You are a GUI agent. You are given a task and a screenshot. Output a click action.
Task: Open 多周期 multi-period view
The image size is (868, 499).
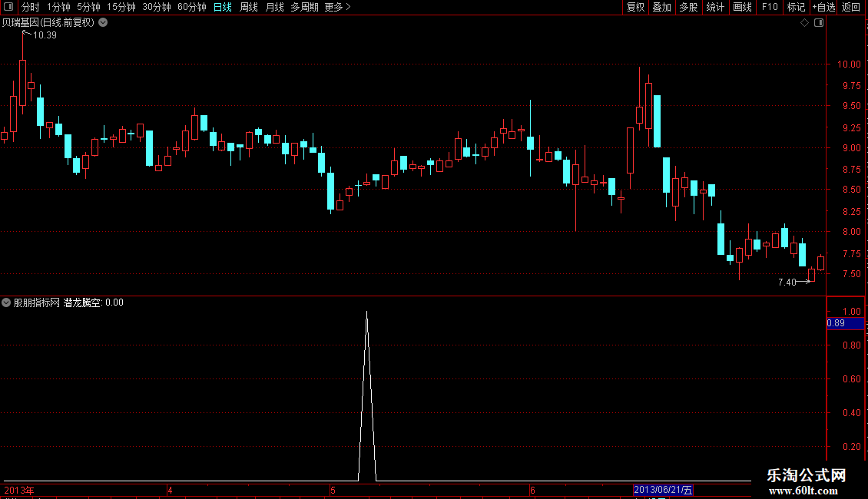tap(304, 7)
